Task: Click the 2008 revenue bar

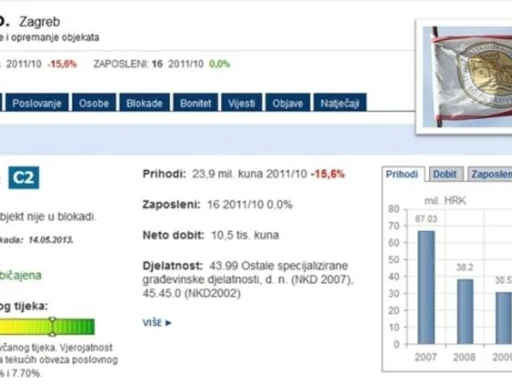Action: [465, 311]
